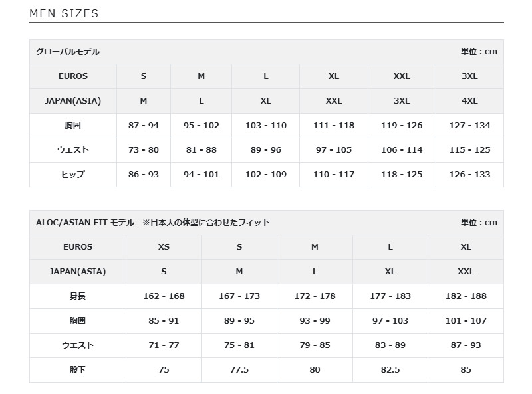Screen dimensions: 532x394
Task: Click the JAPAN(ASIA) 4XL cell in the global table
Action: 469,101
